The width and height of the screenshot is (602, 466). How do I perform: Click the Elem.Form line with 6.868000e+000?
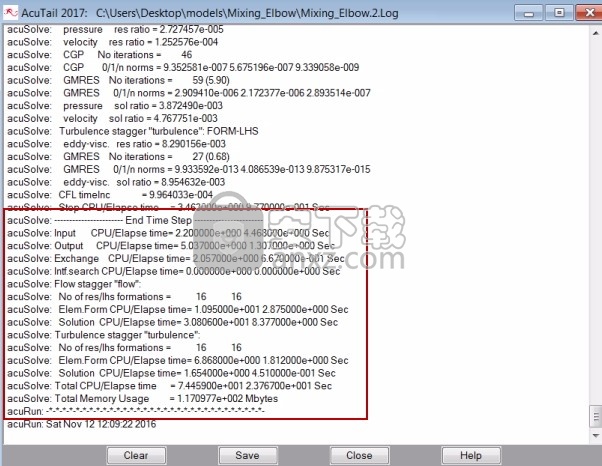pos(178,360)
